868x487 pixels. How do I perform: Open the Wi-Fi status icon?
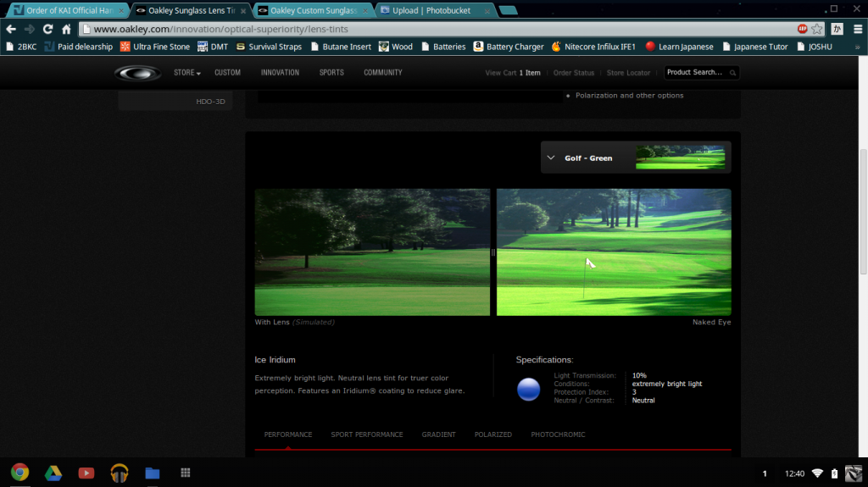[x=817, y=473]
